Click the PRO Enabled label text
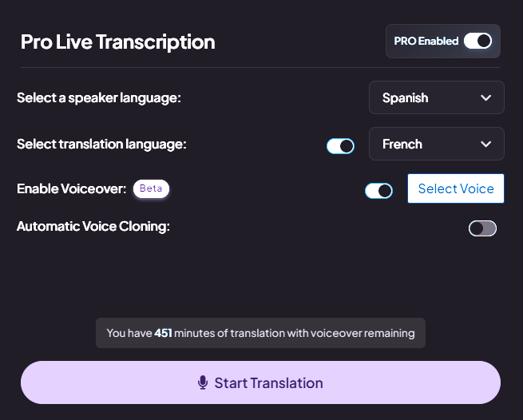The height and width of the screenshot is (420, 523). pyautogui.click(x=426, y=41)
